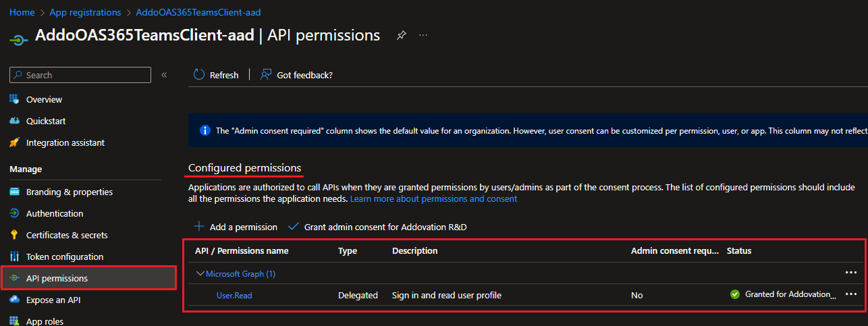Collapse the Microsoft Graph permissions group
This screenshot has width=868, height=326.
(x=200, y=273)
